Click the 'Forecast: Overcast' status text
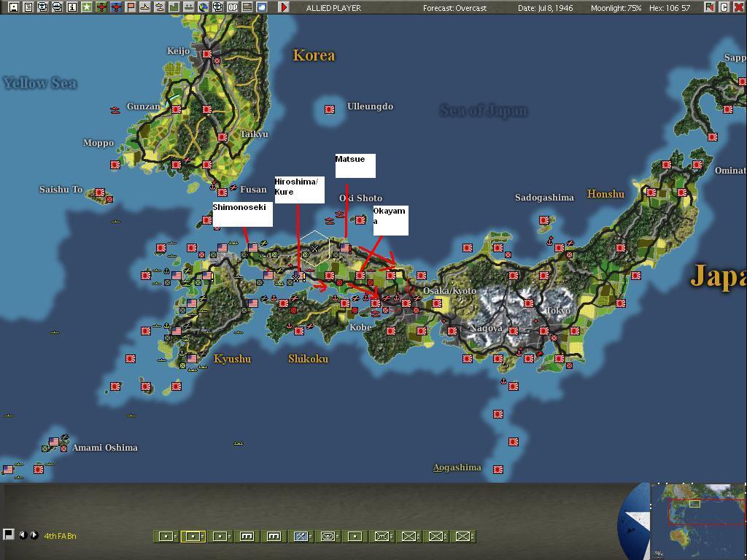The width and height of the screenshot is (747, 560). pyautogui.click(x=454, y=7)
